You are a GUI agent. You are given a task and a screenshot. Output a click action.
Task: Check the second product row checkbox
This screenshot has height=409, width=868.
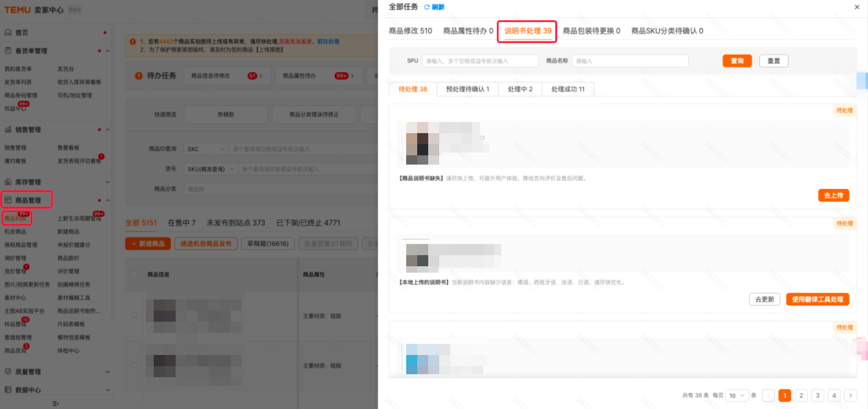click(134, 365)
